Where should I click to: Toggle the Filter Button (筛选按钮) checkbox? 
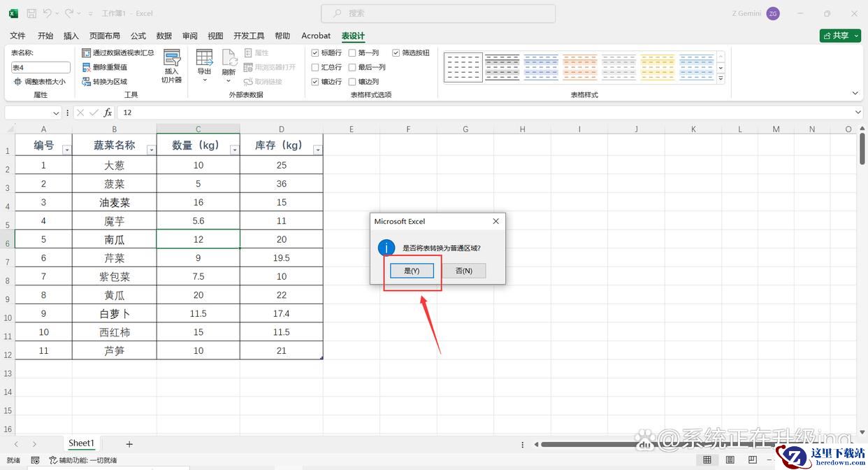[396, 53]
